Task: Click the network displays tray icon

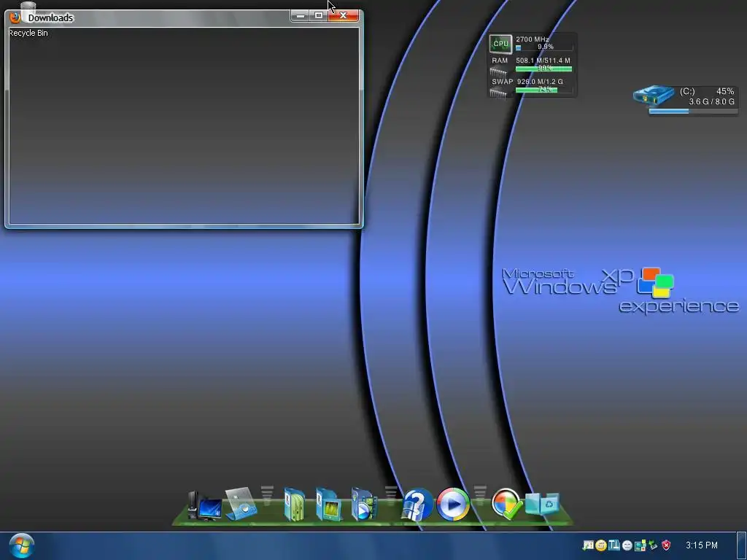Action: [640, 545]
